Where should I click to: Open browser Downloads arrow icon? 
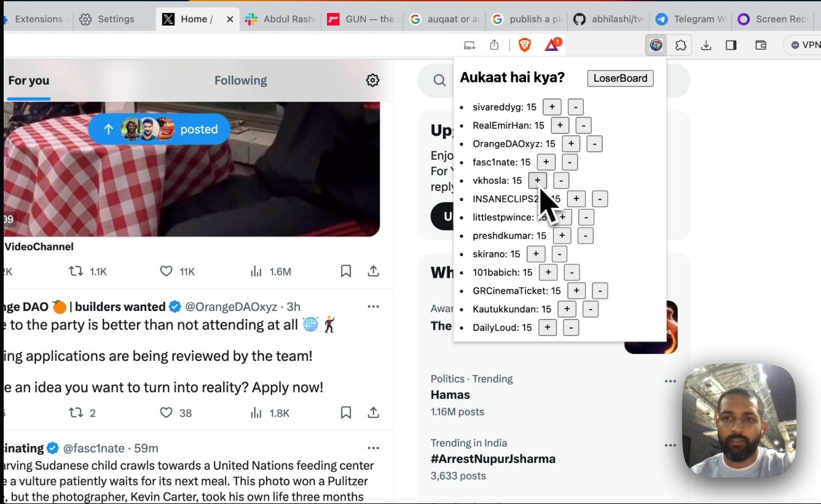(x=706, y=45)
